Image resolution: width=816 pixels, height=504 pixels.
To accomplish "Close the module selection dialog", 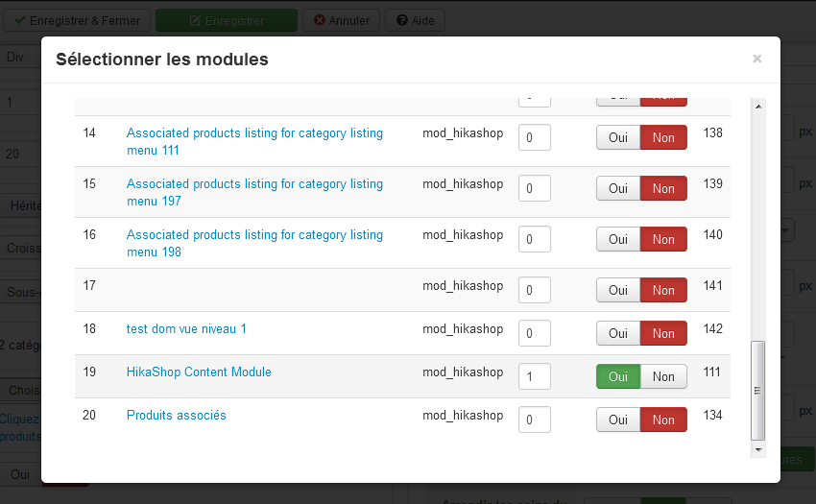I will point(756,59).
